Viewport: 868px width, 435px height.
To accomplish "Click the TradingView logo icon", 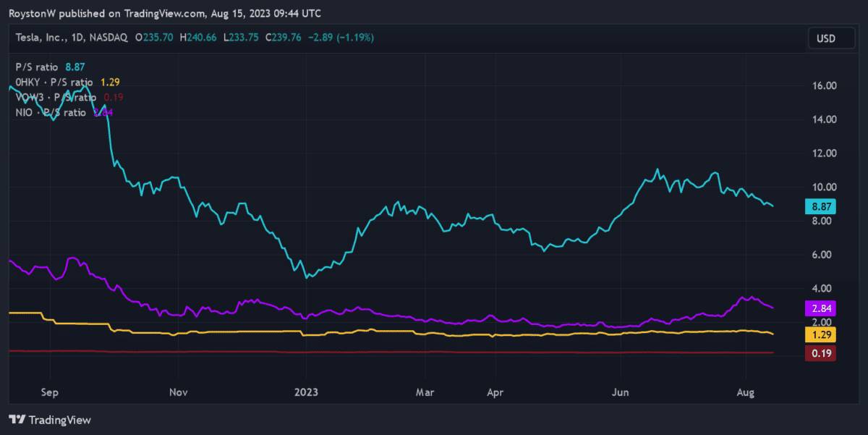I will point(17,420).
